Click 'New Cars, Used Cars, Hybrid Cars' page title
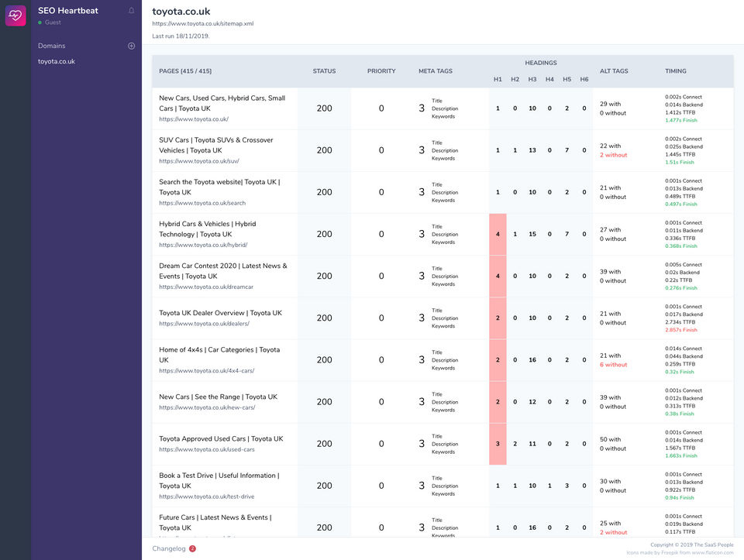744x560 pixels. (x=222, y=103)
